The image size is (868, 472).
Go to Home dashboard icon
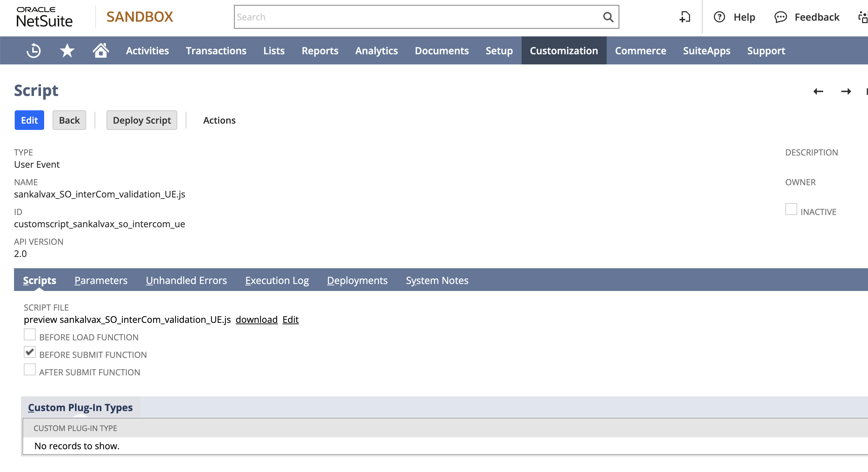[x=101, y=50]
